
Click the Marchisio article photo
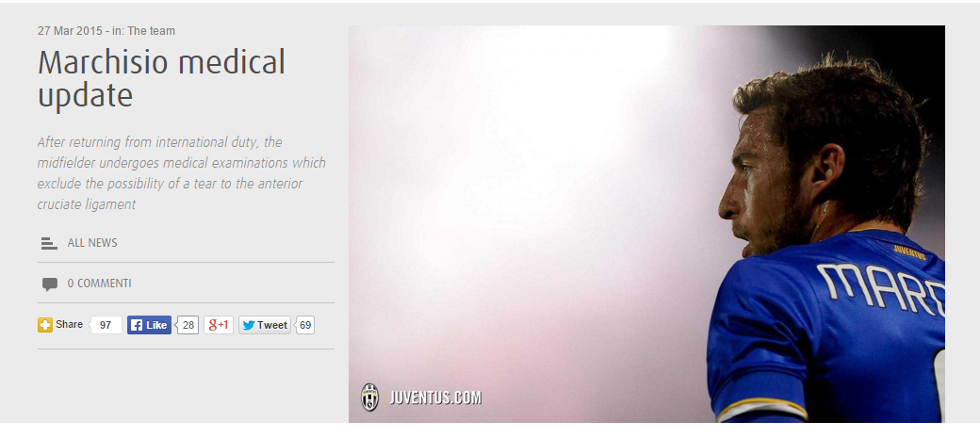point(646,223)
